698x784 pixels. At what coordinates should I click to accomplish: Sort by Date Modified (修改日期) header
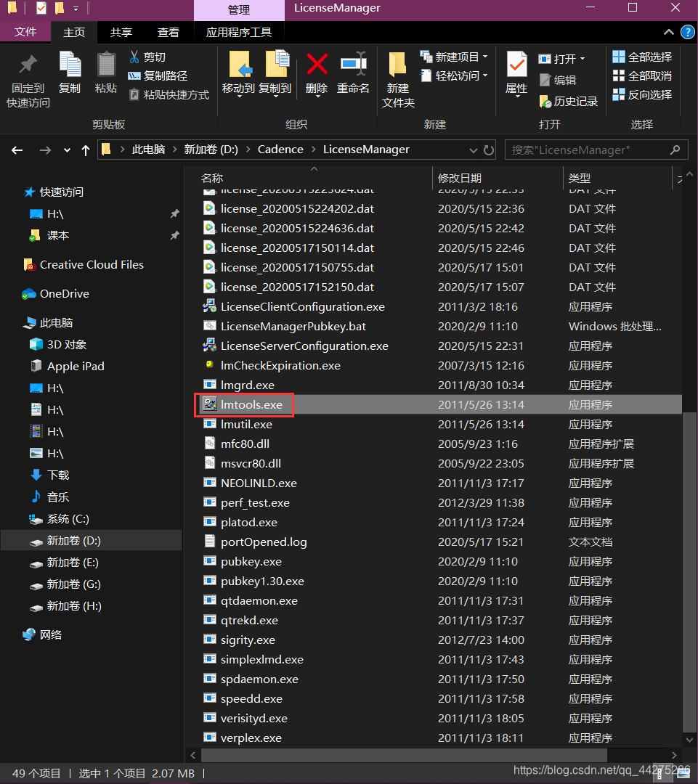coord(459,178)
